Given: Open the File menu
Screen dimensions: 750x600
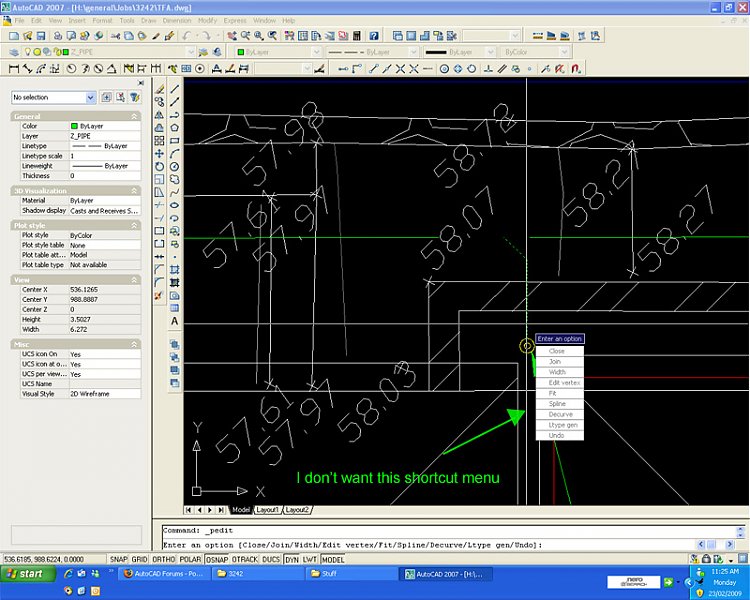Looking at the screenshot, I should pos(19,21).
